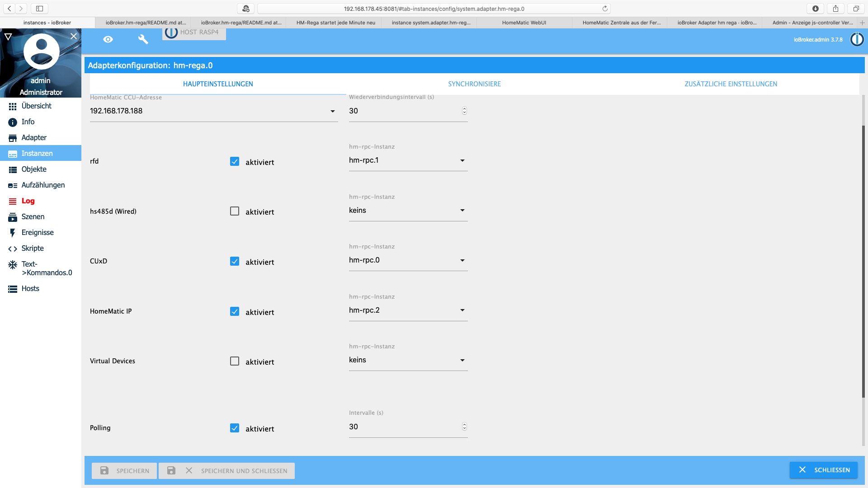
Task: Open the hs485d hm-rpc-Instanz dropdown
Action: pos(408,211)
